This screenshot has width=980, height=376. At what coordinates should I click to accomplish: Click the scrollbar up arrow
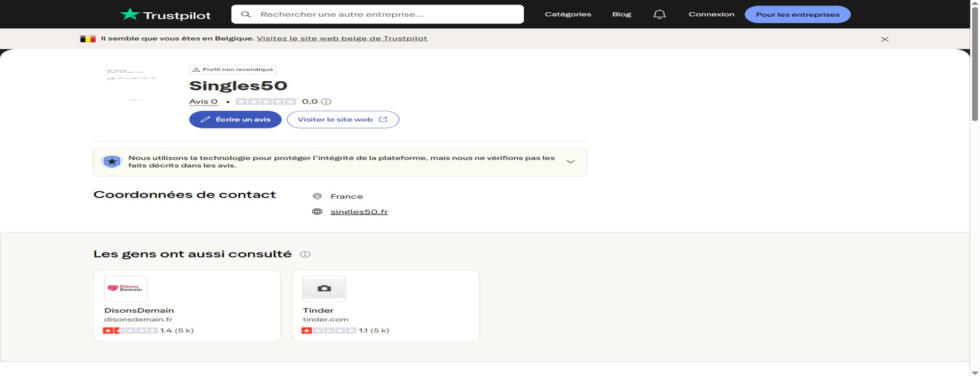point(975,4)
